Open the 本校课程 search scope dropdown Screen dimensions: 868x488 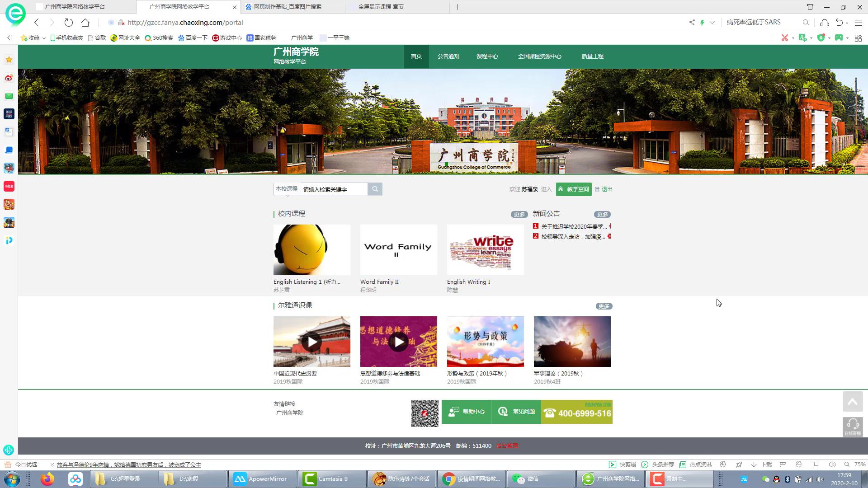coord(287,189)
